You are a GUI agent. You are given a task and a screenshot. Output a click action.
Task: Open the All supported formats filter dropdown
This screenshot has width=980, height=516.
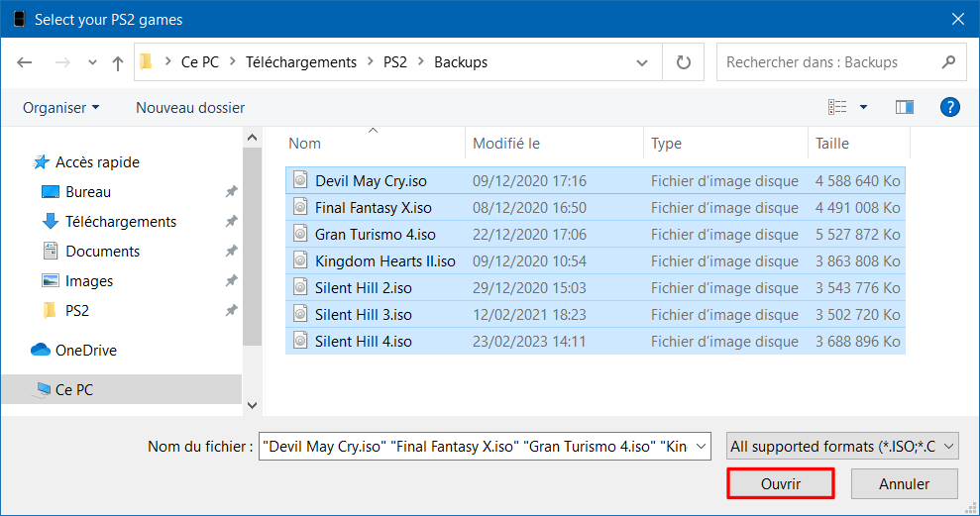[x=842, y=447]
